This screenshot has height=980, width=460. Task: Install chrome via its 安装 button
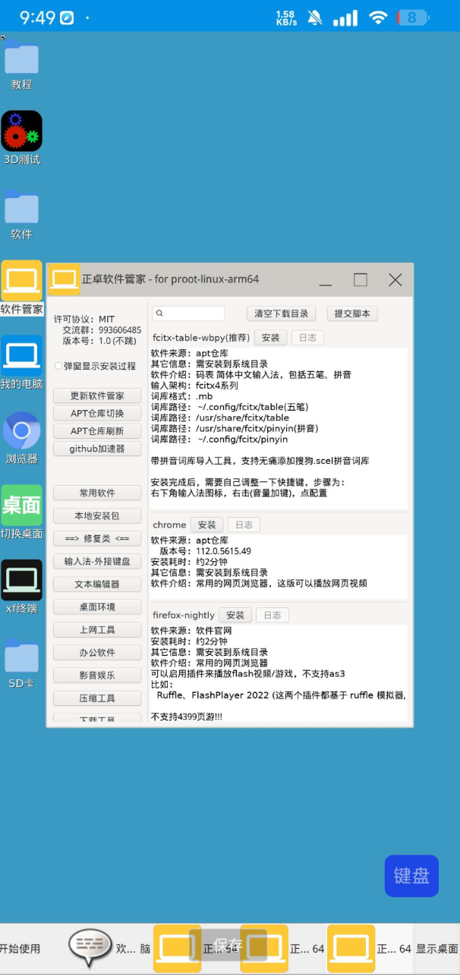(x=206, y=525)
